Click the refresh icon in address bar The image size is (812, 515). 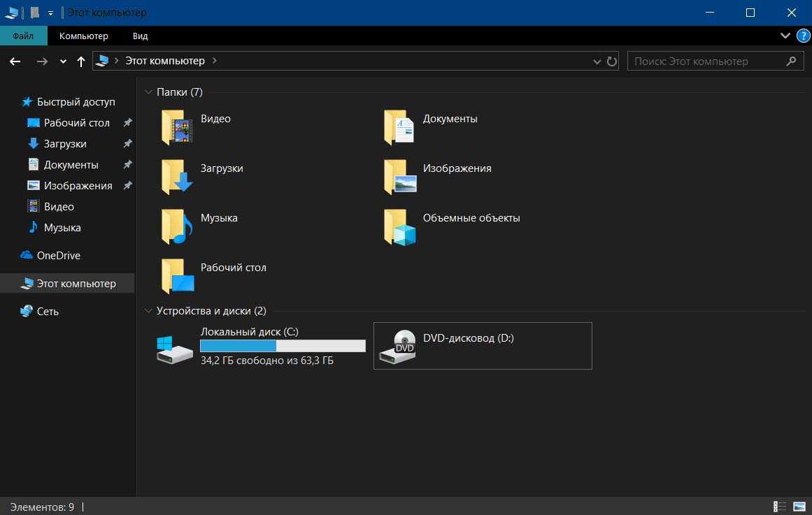[612, 61]
